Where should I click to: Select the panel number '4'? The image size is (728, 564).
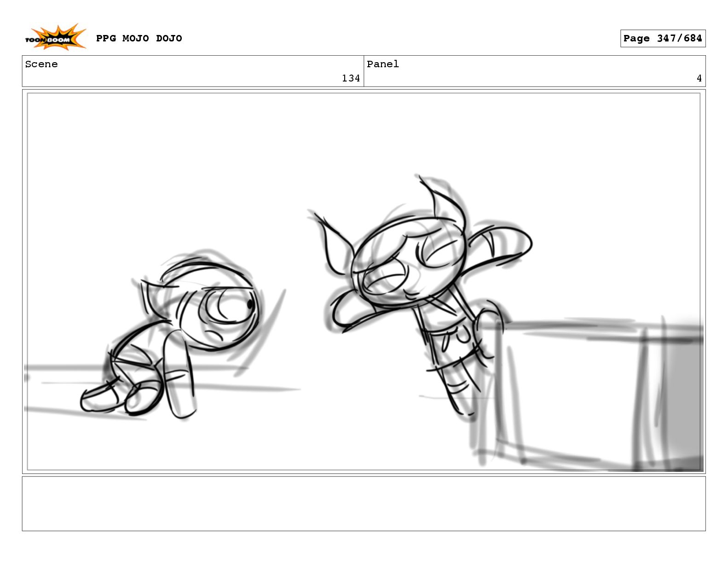coord(699,78)
